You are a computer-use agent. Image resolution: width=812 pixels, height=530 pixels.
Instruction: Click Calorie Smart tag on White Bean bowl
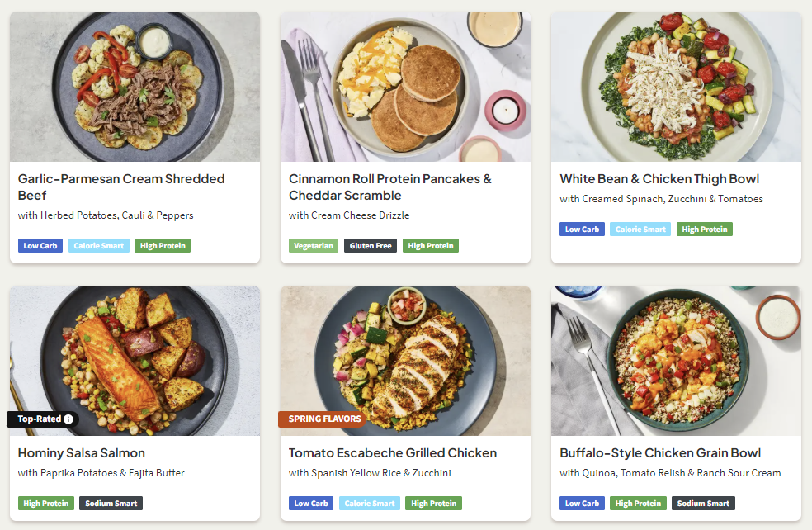click(x=640, y=230)
